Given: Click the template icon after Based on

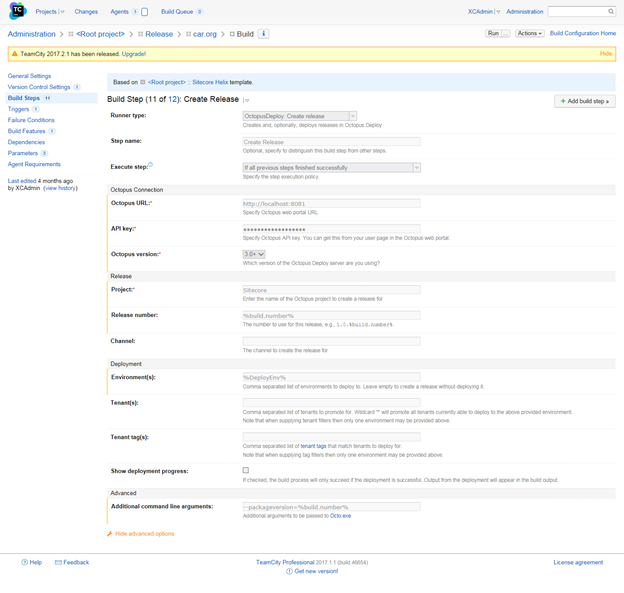Looking at the screenshot, I should pyautogui.click(x=142, y=82).
